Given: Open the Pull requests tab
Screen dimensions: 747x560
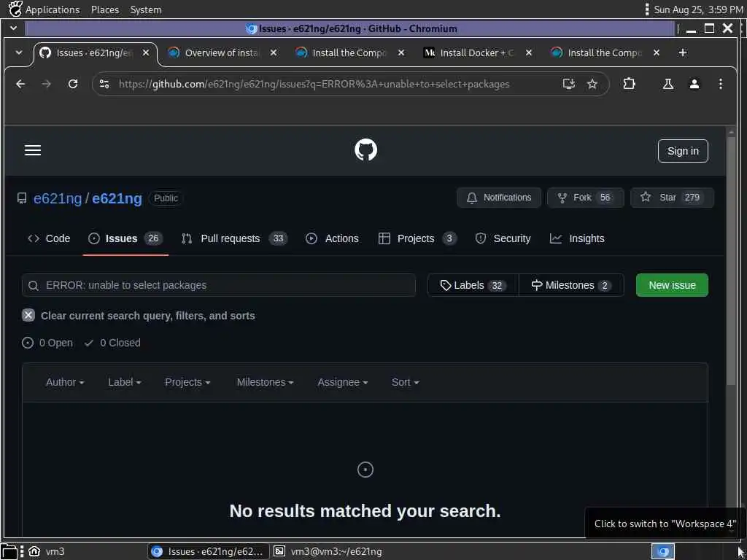Looking at the screenshot, I should tap(234, 238).
